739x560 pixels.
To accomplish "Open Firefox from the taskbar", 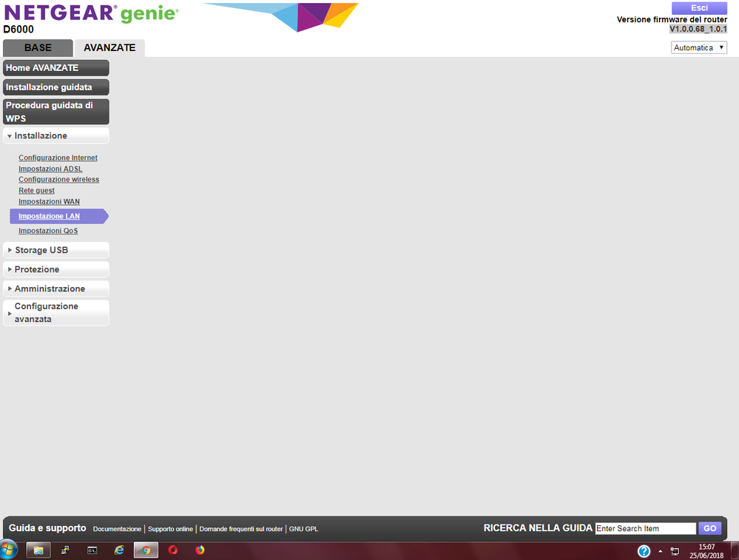I will click(x=200, y=550).
